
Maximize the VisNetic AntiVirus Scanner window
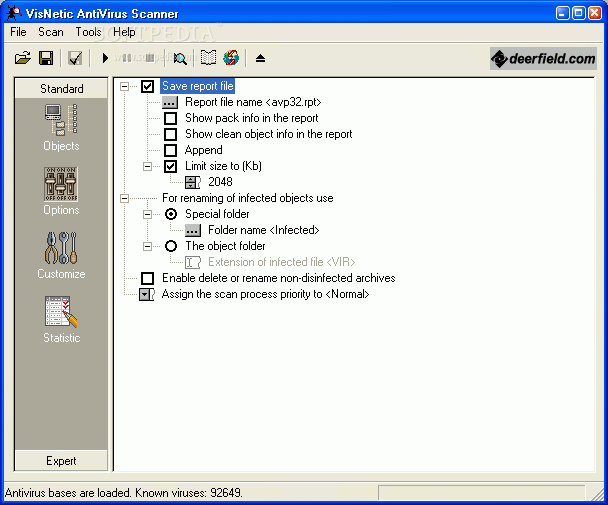coord(578,13)
